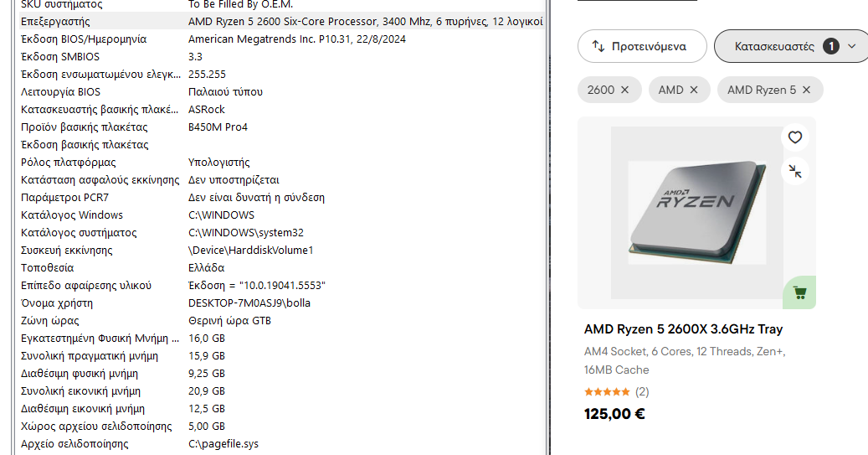Click the sort arrows icon beside Προτεινόμενα
Image resolution: width=868 pixels, height=455 pixels.
pyautogui.click(x=598, y=46)
